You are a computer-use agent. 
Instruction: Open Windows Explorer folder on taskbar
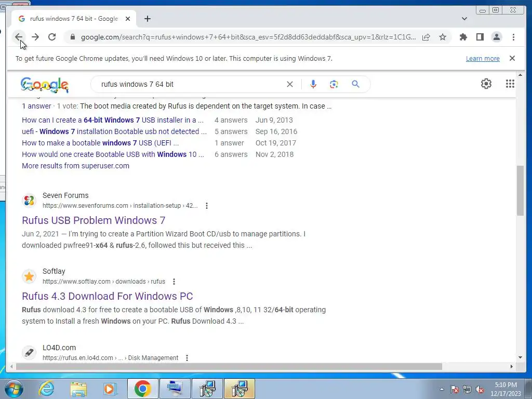point(79,389)
